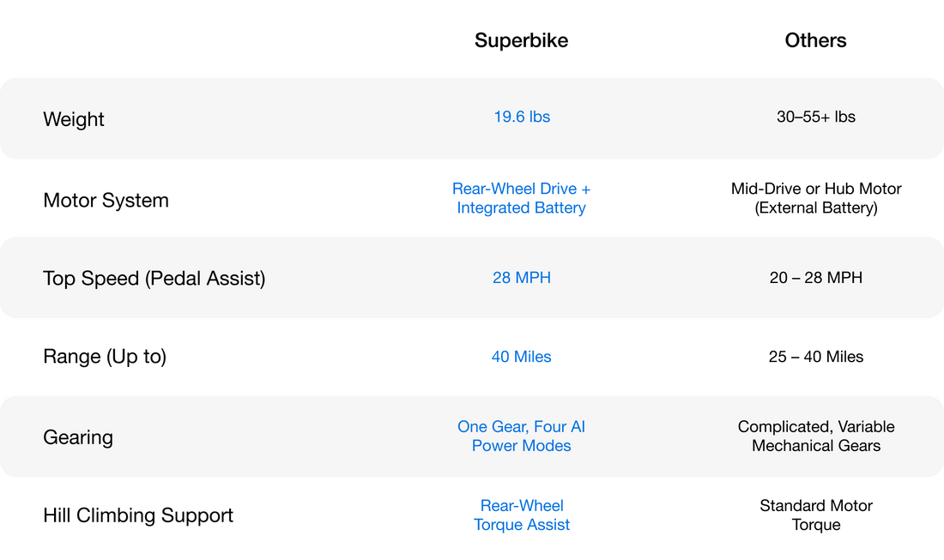Viewport: 944px width, 560px height.
Task: Select the Motor System row label
Action: pos(106,200)
